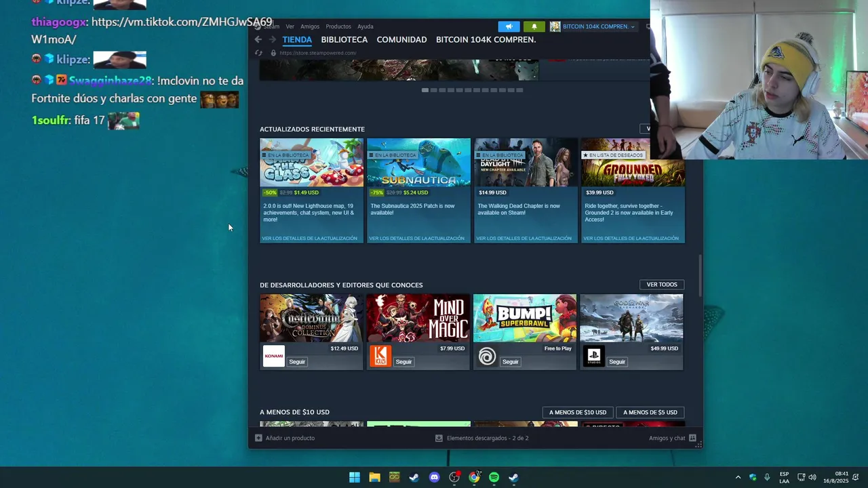This screenshot has width=868, height=488.
Task: Click Añadir un producto link
Action: tap(290, 438)
